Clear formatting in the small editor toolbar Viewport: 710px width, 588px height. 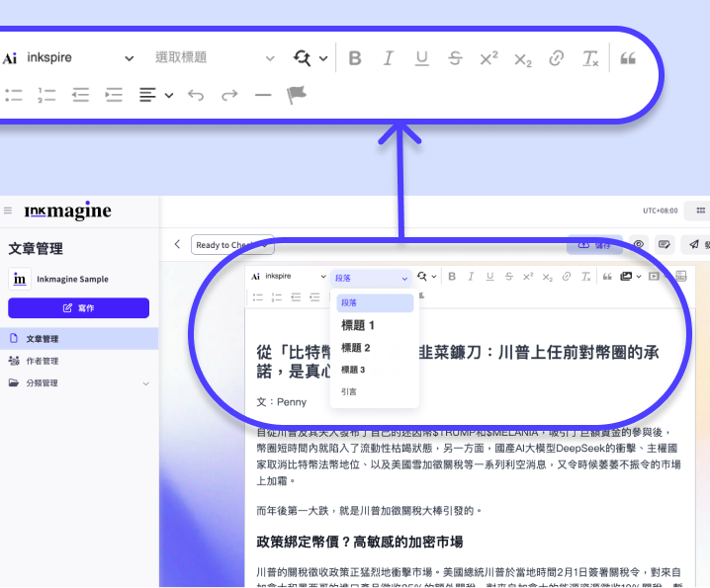point(586,276)
